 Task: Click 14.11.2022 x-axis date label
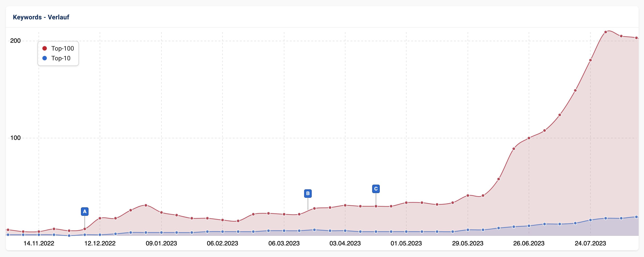(x=39, y=243)
